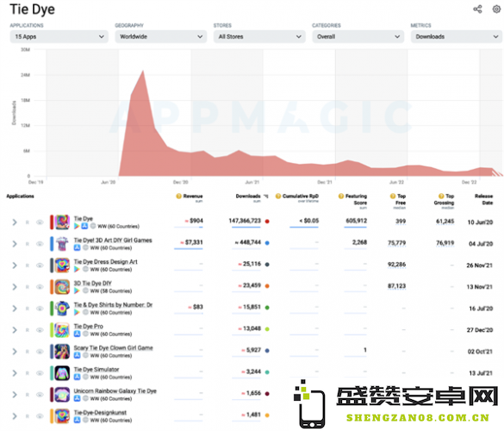Click the Tie-Dye-Designkunst app icon
Screen dimensions: 504x431
click(62, 416)
